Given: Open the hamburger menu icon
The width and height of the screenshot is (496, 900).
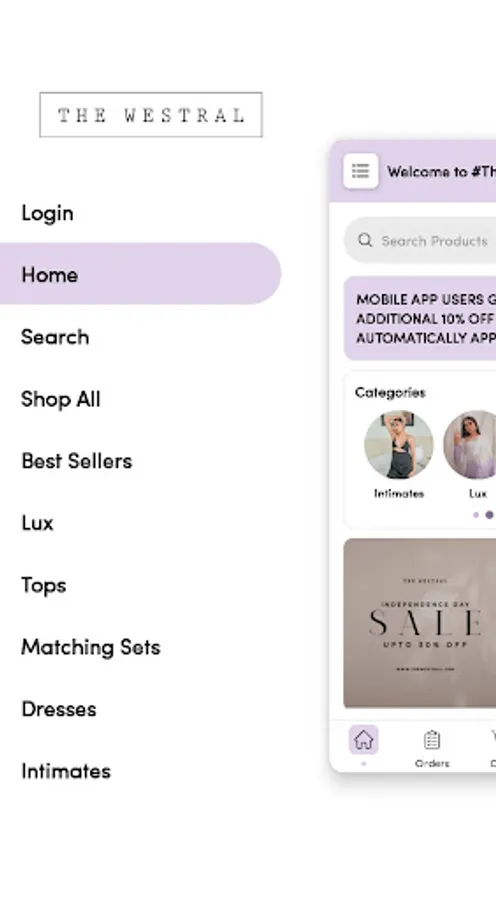Looking at the screenshot, I should 361,171.
